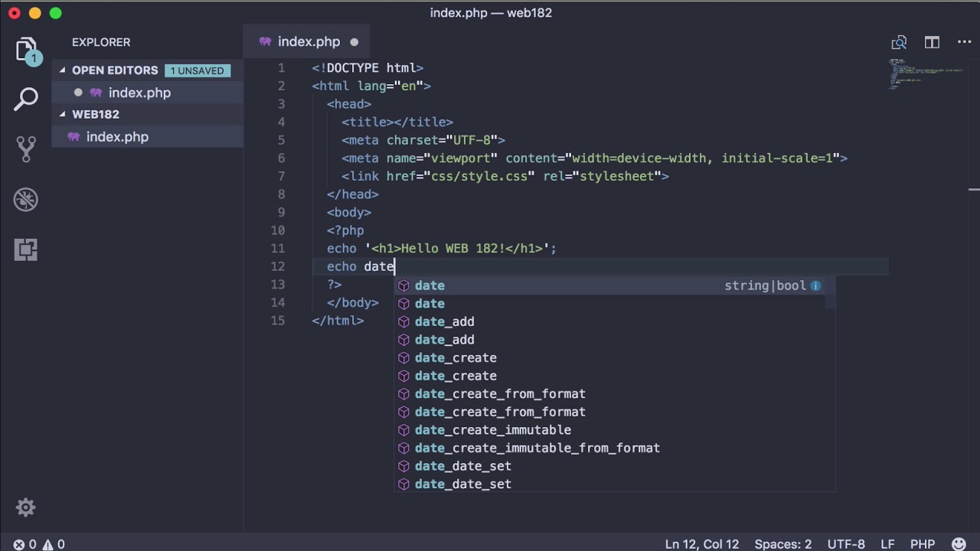Click unsaved dot on index.php tab
The width and height of the screenshot is (980, 551).
pyautogui.click(x=354, y=42)
